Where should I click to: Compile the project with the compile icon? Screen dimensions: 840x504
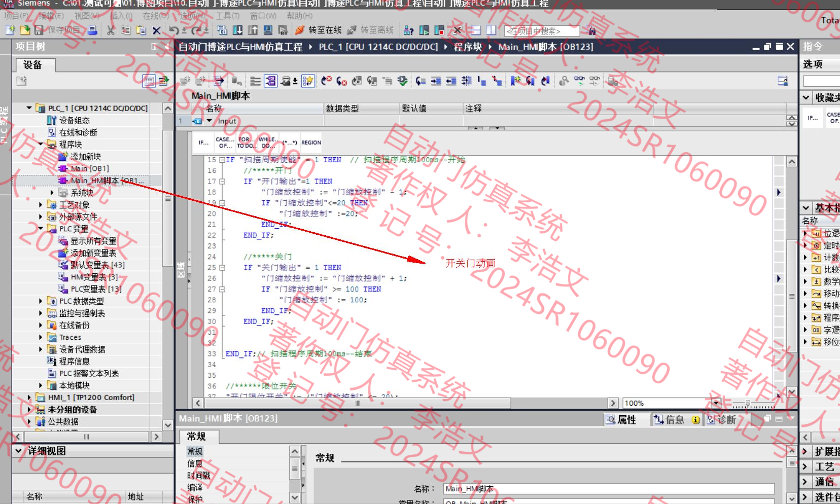click(x=223, y=30)
